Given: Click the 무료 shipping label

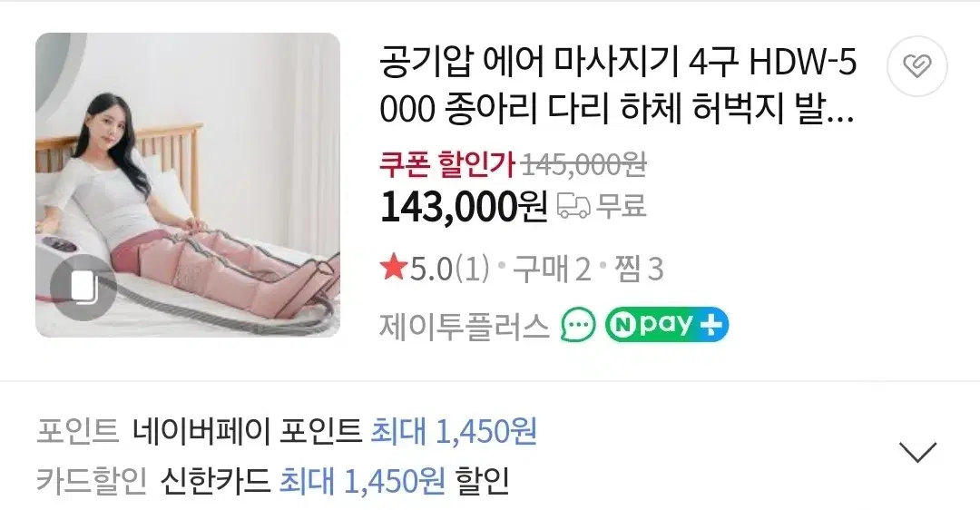Looking at the screenshot, I should pyautogui.click(x=621, y=206).
